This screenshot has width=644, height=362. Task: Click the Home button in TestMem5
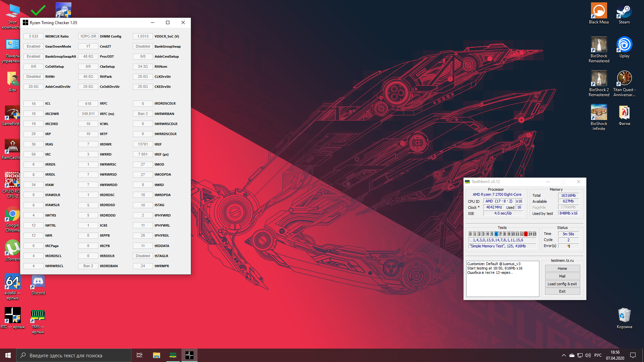pos(562,268)
